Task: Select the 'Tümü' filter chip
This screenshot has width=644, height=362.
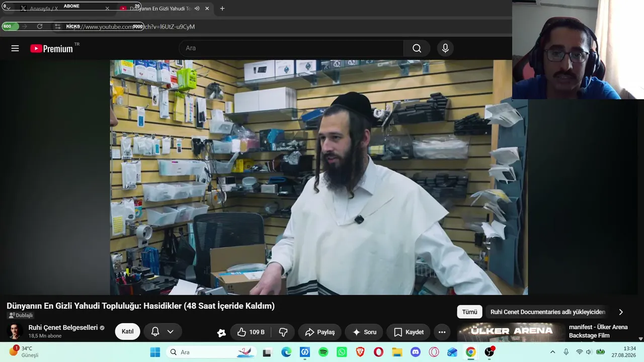Action: click(x=469, y=312)
